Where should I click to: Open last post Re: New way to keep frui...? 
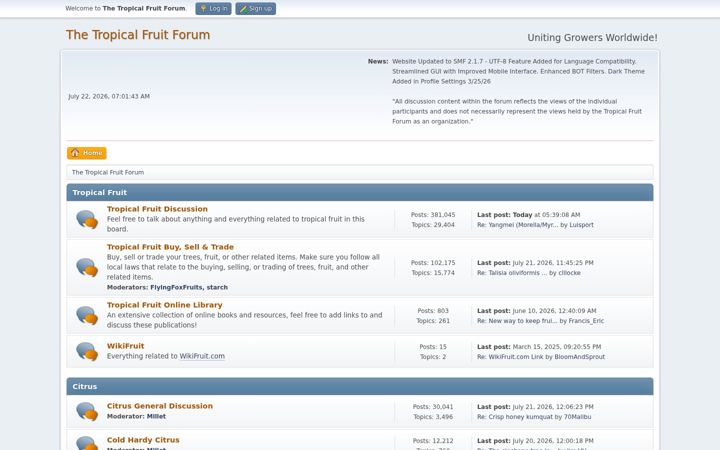tap(517, 321)
